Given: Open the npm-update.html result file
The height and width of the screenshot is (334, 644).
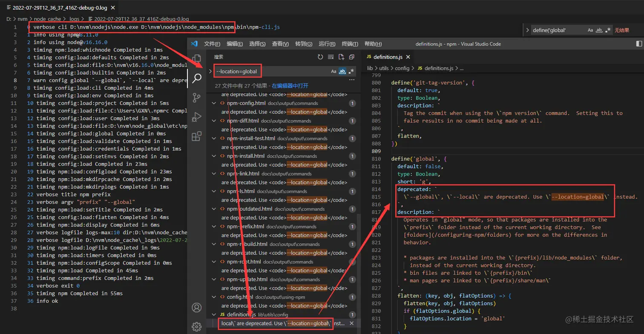Looking at the screenshot, I should (247, 279).
